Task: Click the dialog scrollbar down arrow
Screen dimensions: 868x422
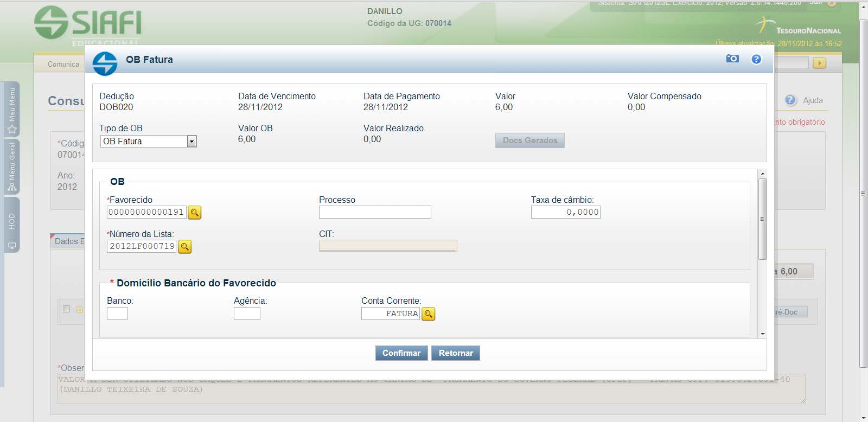Action: tap(763, 334)
